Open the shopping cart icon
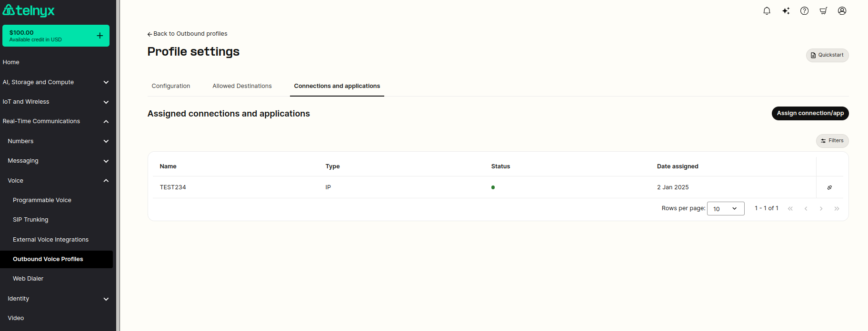The width and height of the screenshot is (868, 331). click(823, 11)
